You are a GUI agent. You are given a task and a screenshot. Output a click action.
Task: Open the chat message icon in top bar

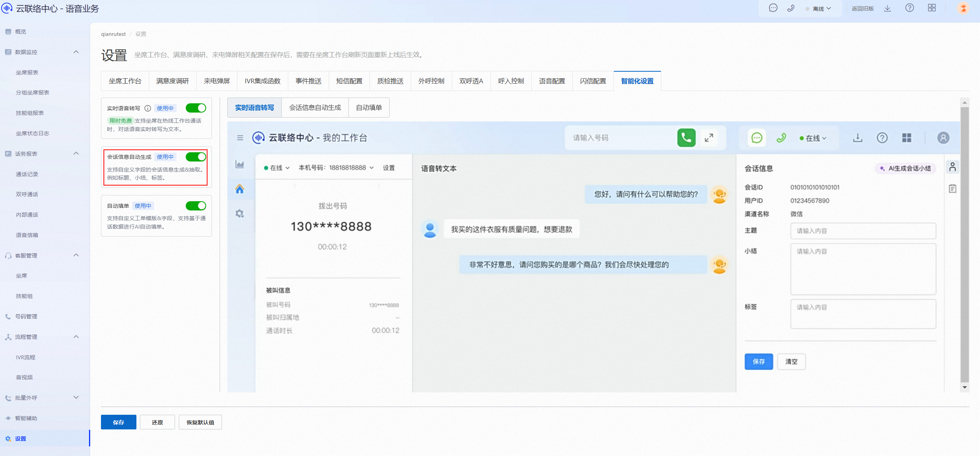pos(773,8)
